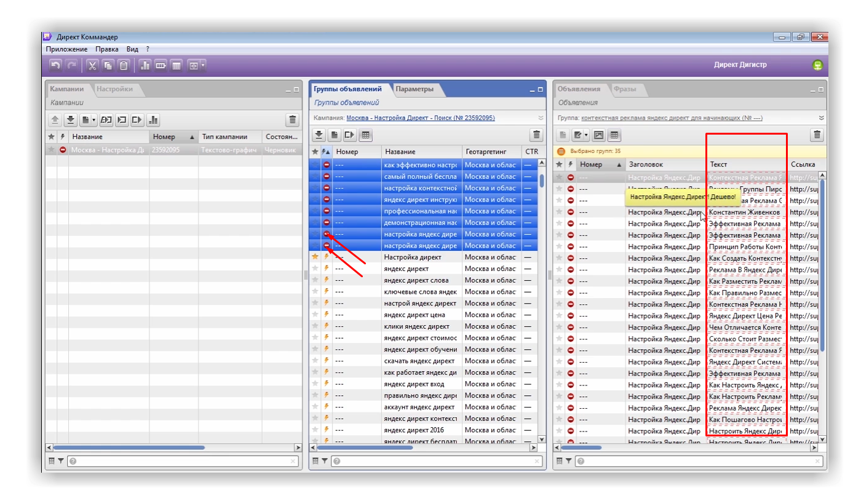The width and height of the screenshot is (861, 504).
Task: Click the grid view icon in Ads toolbar
Action: 614,135
